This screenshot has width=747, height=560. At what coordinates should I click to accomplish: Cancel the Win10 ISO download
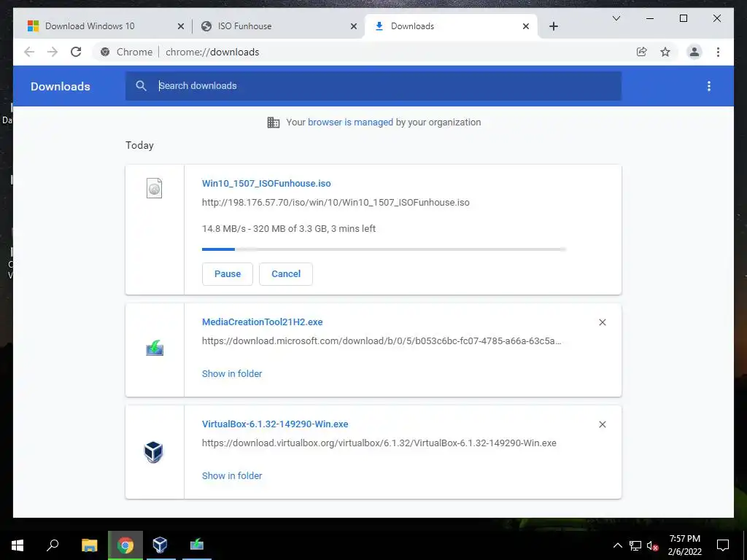pyautogui.click(x=286, y=274)
